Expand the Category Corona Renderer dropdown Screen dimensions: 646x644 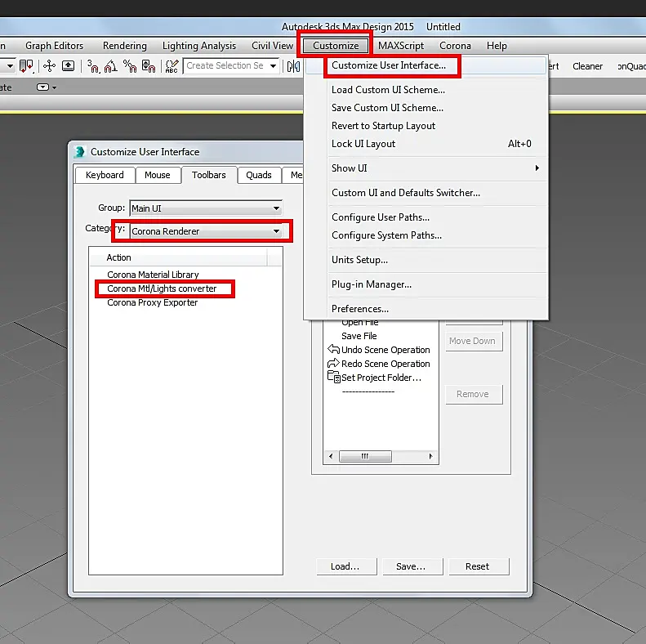[x=276, y=231]
